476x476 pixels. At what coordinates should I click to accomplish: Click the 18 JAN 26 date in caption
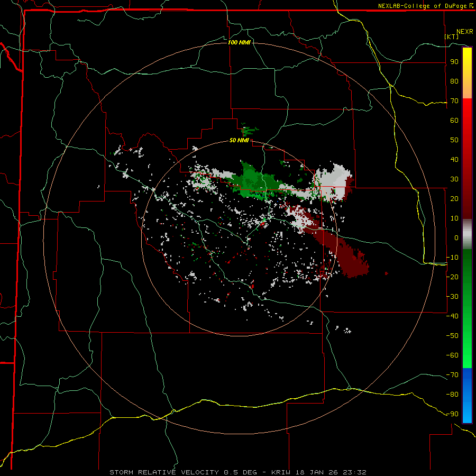[318, 472]
